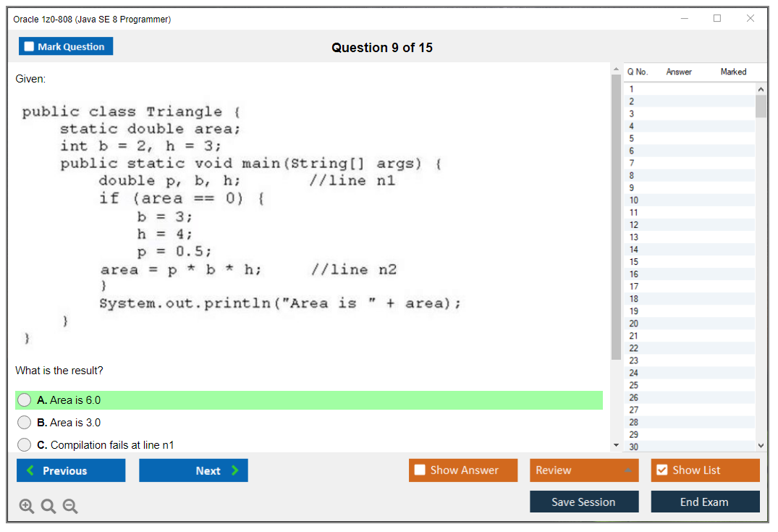Image resolution: width=778 pixels, height=532 pixels.
Task: Click the right chevron on Next button
Action: [234, 470]
